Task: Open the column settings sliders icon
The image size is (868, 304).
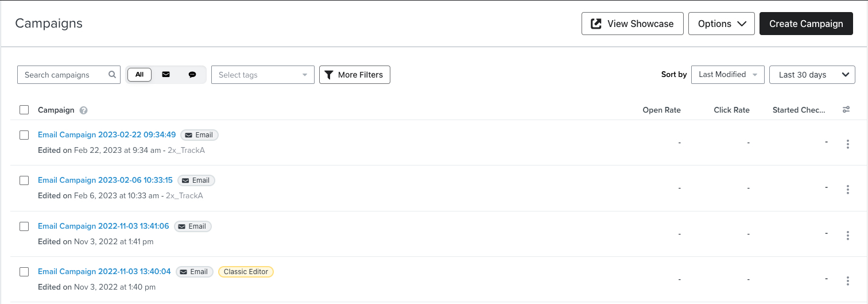Action: (x=846, y=110)
